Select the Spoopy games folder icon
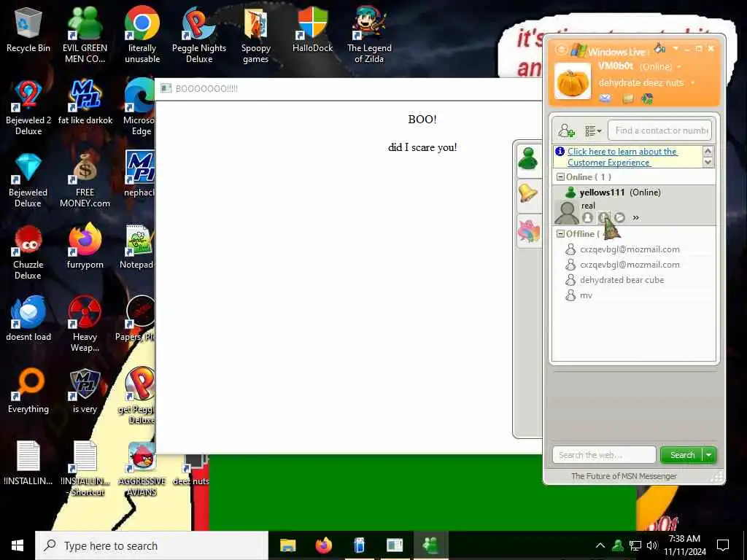The image size is (747, 560). pos(256,35)
